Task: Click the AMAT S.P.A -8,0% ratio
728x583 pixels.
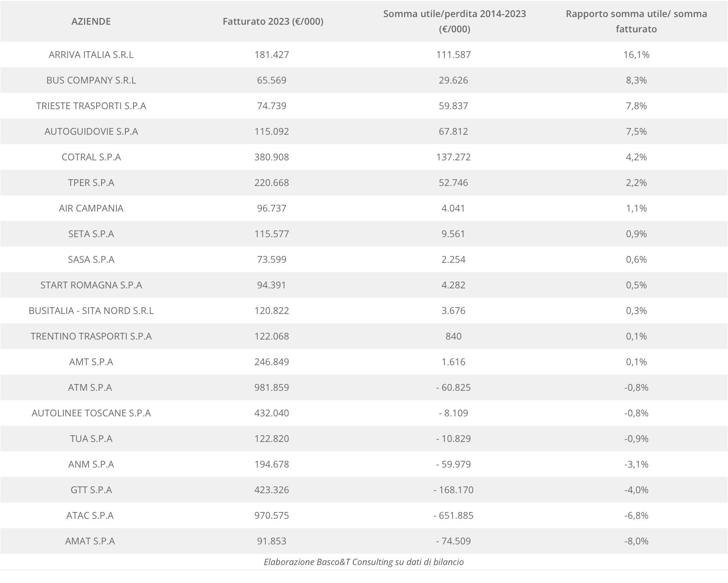Action: click(636, 541)
